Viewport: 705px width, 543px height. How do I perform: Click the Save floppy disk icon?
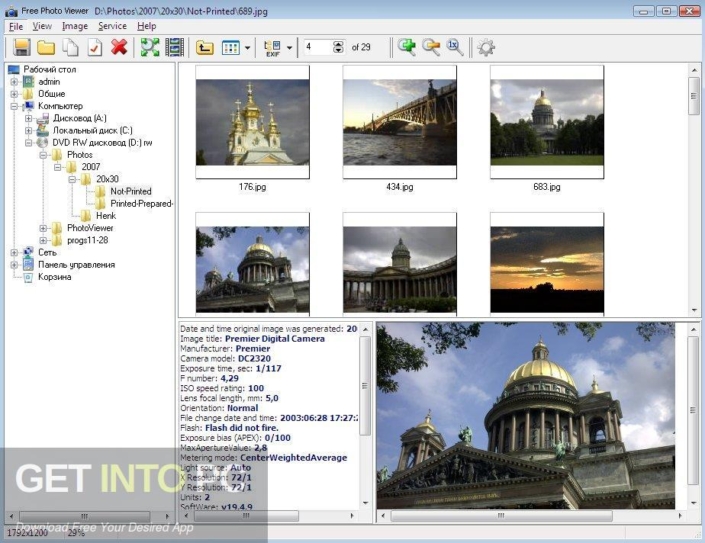[x=22, y=47]
